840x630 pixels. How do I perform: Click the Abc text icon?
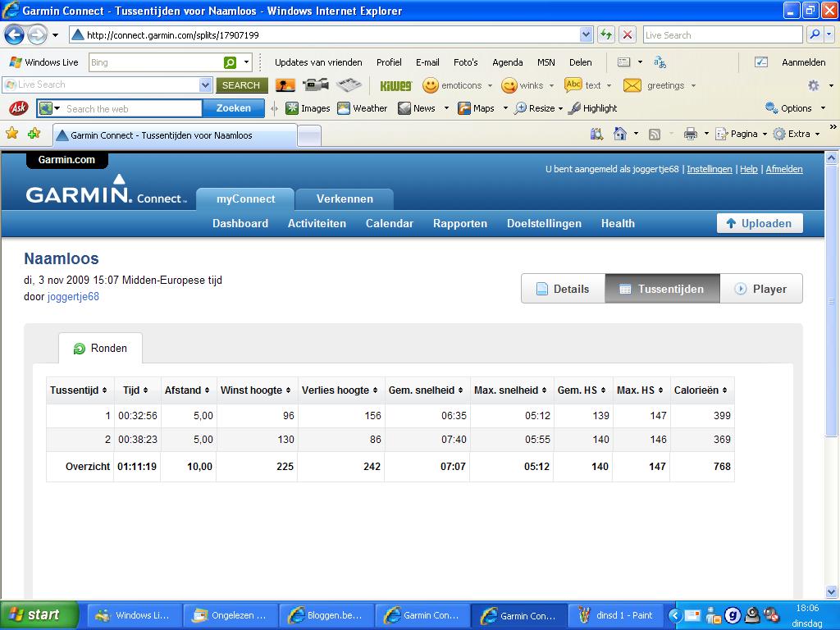tap(573, 84)
